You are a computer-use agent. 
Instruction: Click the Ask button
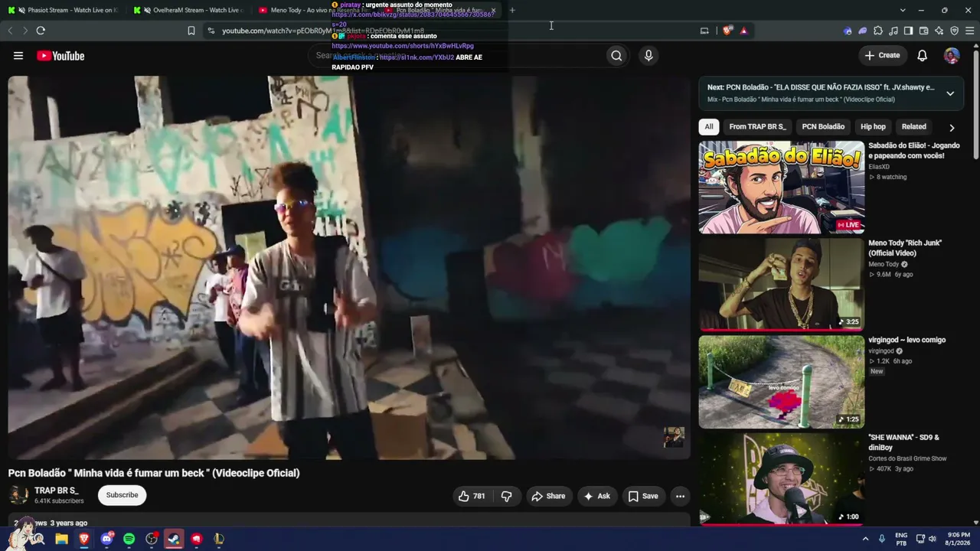596,496
